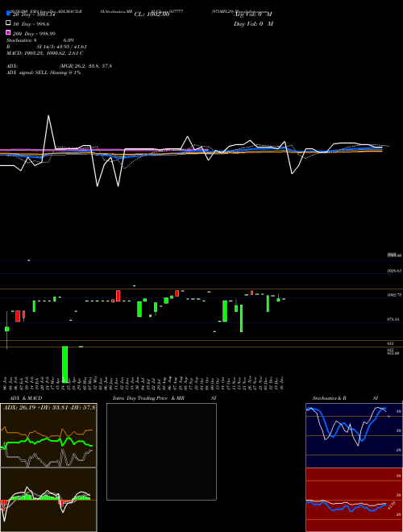
Task: Click the 'Intra Day Trading Price & MR SI' title
Action: (x=164, y=398)
